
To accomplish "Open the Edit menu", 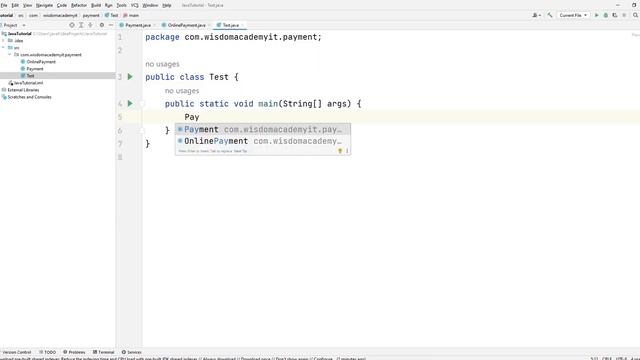I will [15, 5].
